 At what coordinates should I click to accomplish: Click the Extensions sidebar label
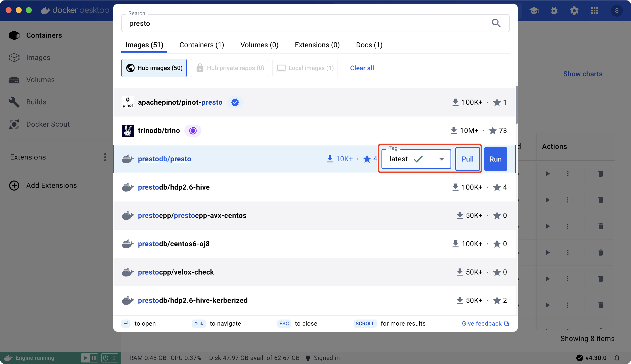tap(28, 157)
